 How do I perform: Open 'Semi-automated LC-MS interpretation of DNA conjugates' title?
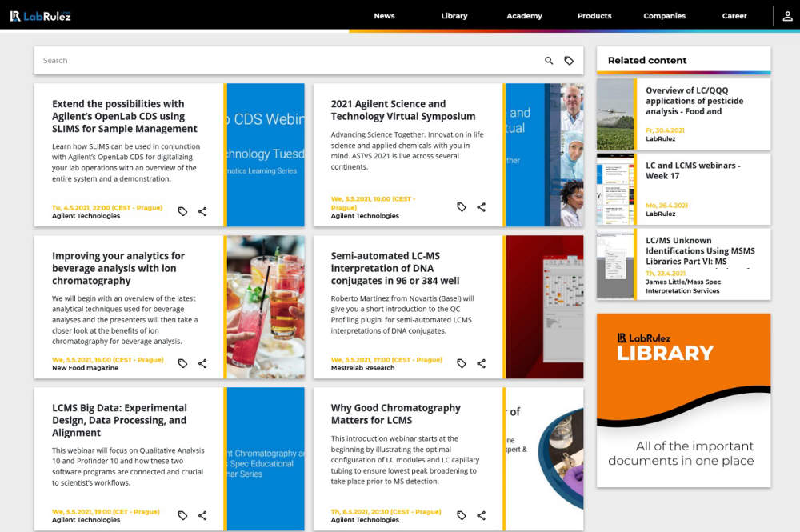395,268
